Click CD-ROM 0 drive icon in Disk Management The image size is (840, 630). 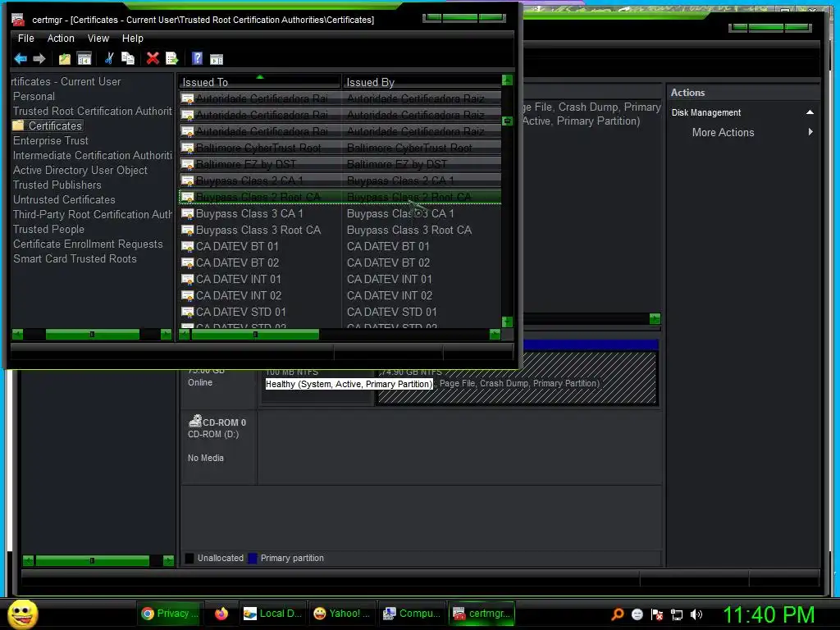tap(195, 421)
